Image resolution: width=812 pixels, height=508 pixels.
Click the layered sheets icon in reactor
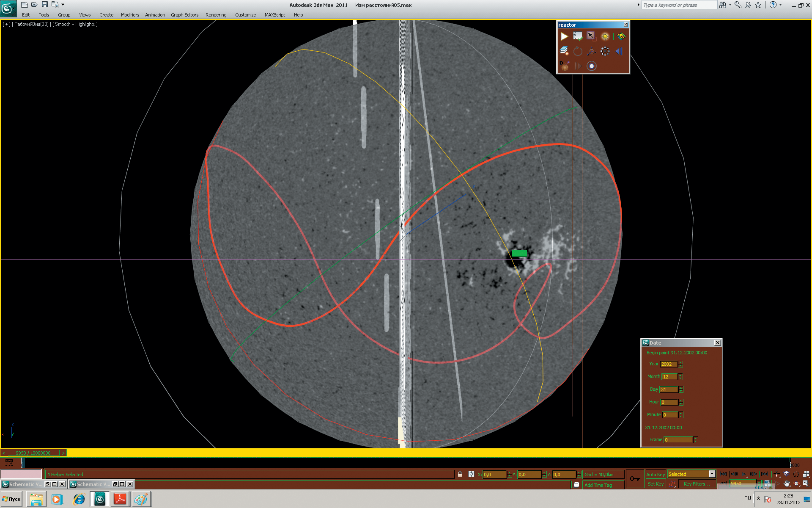tap(564, 51)
